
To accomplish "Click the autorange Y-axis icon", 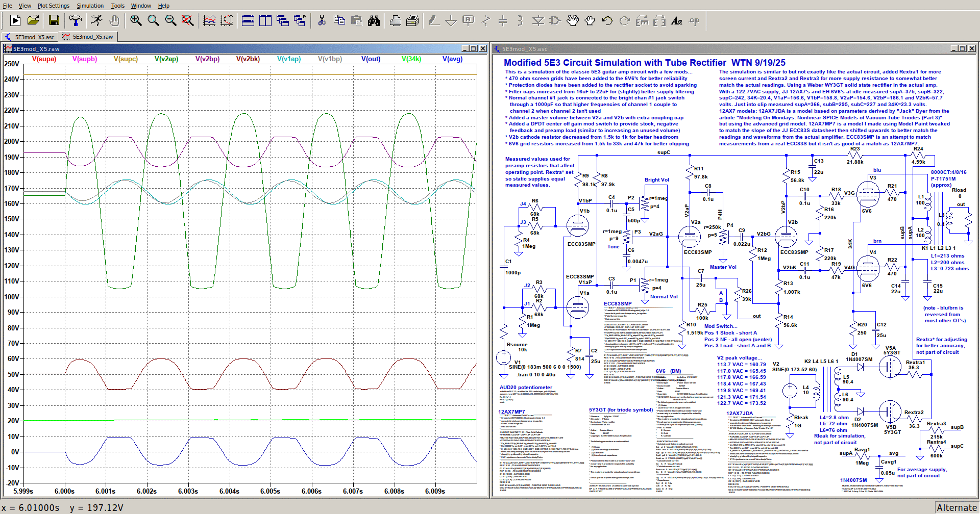I will coord(227,20).
